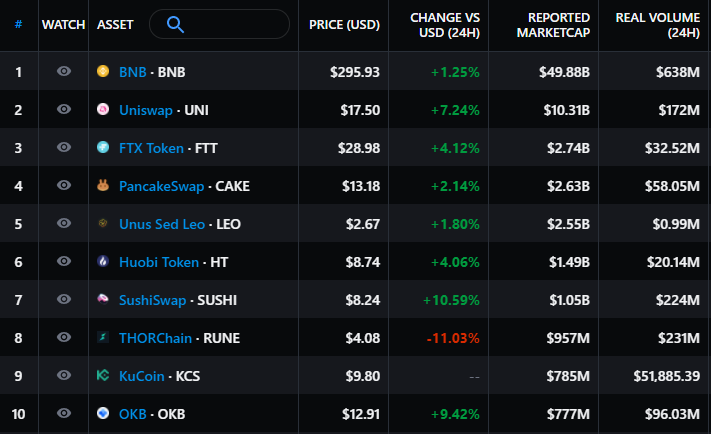The image size is (711, 434).
Task: Open the OKB asset link
Action: 132,414
